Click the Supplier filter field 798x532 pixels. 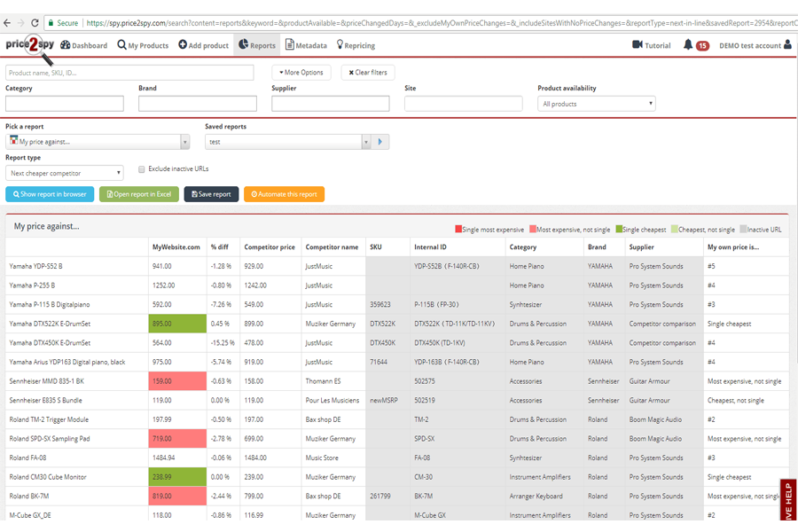tap(331, 104)
